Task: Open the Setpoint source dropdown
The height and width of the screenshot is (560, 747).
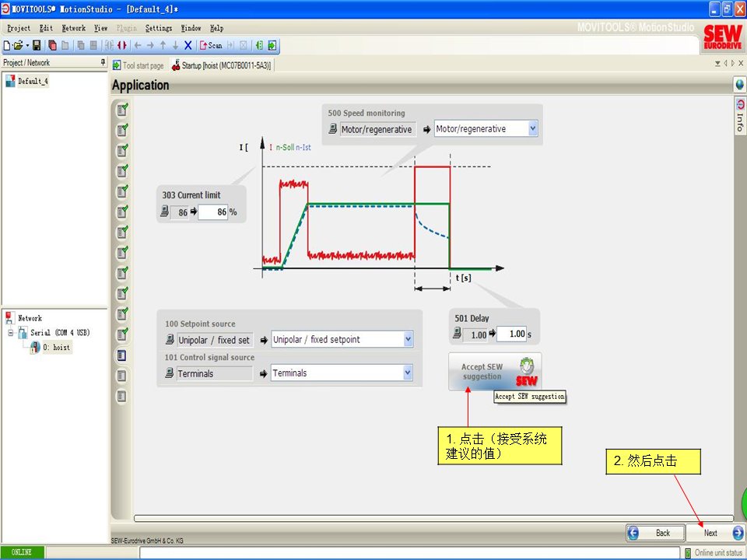Action: tap(408, 340)
